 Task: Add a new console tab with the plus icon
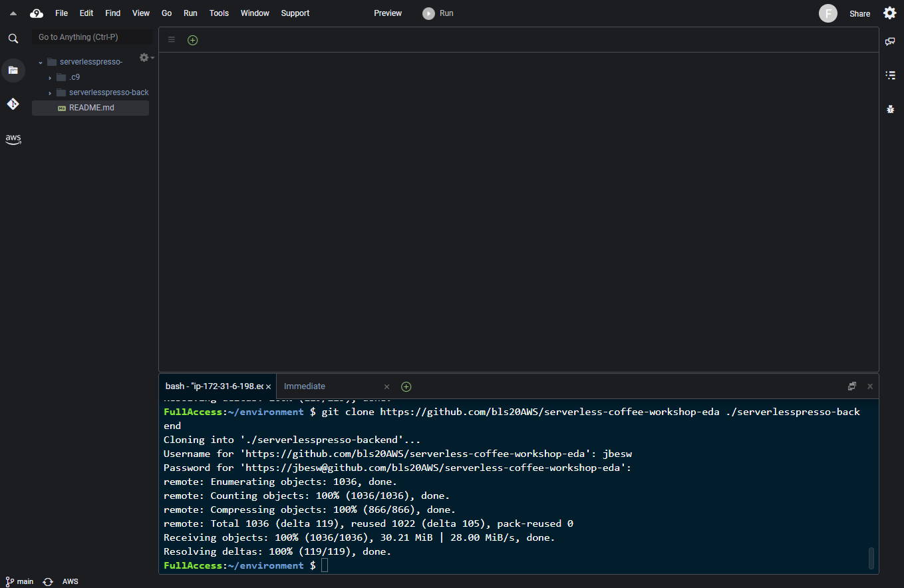click(x=406, y=386)
